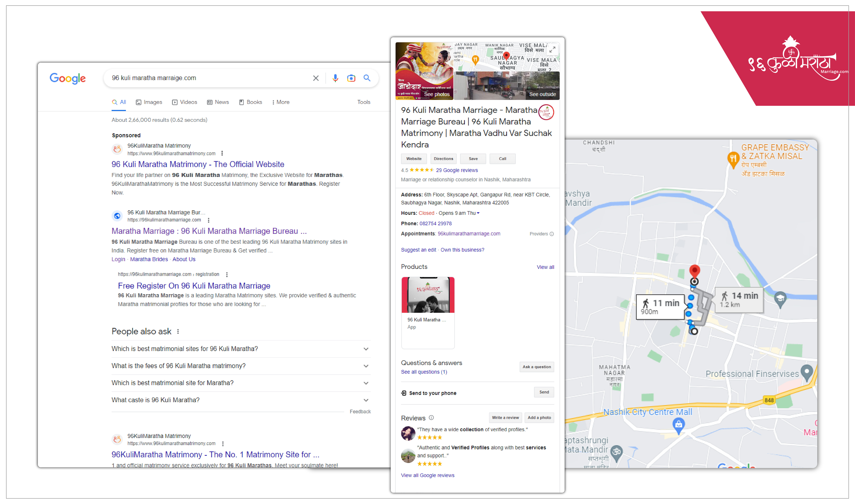Switch to the Videos tab
The image size is (855, 504).
coord(184,102)
